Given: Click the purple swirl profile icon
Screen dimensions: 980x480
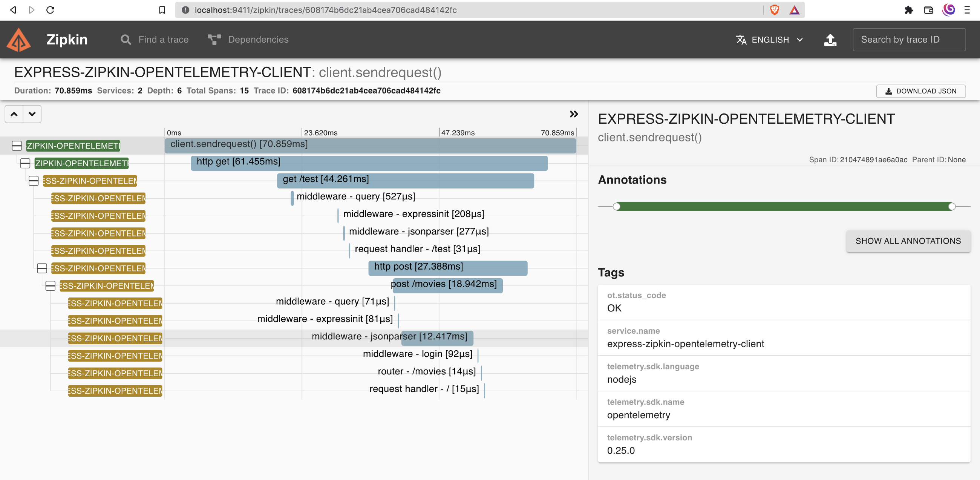Looking at the screenshot, I should pos(949,10).
